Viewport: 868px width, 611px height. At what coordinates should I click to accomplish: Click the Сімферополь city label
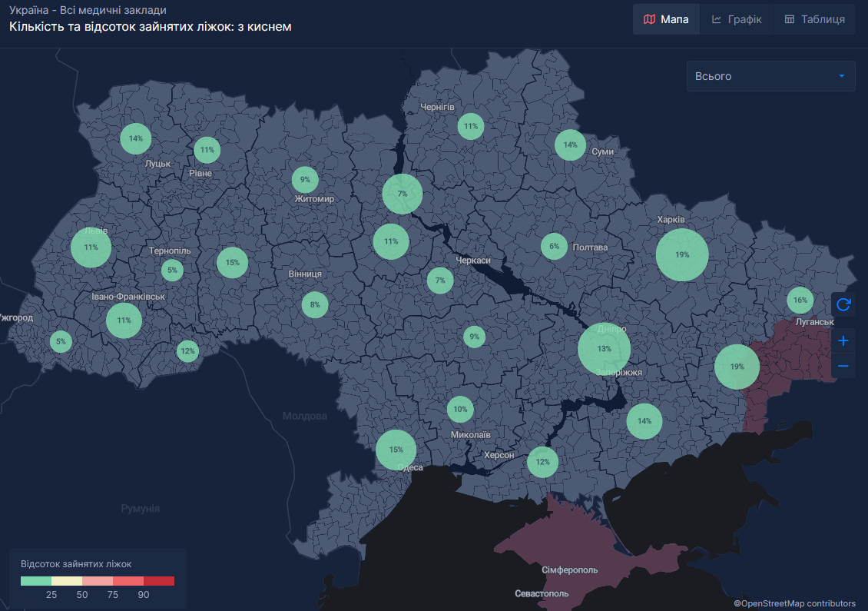coord(570,570)
